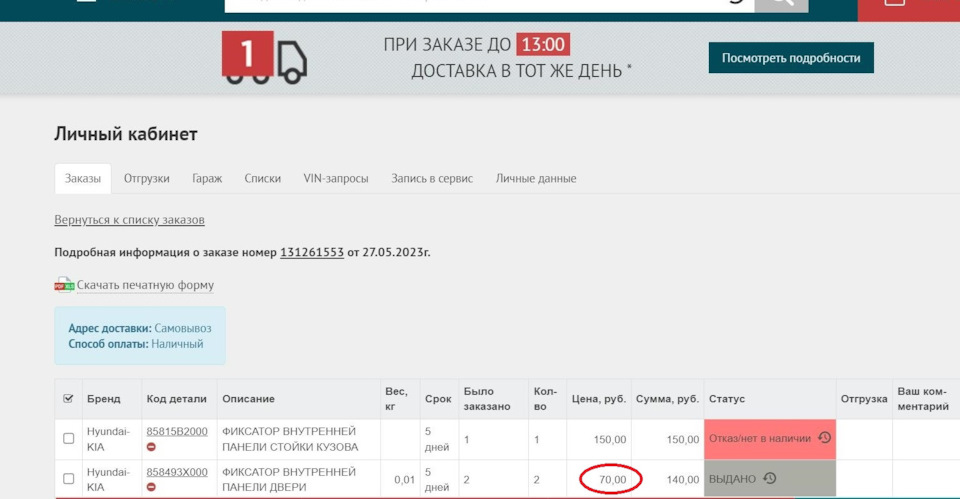Click the PDF/XLS print form icon
The width and height of the screenshot is (960, 499).
pos(64,285)
